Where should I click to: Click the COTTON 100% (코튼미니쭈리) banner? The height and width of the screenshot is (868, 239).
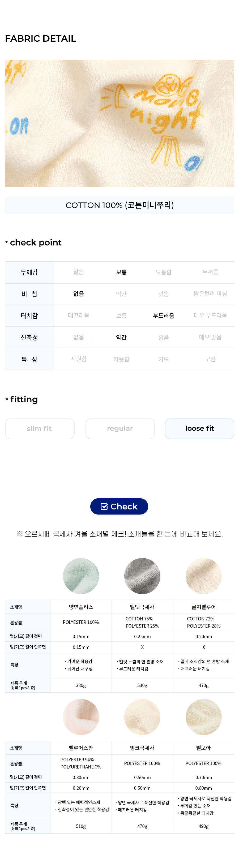click(x=119, y=205)
